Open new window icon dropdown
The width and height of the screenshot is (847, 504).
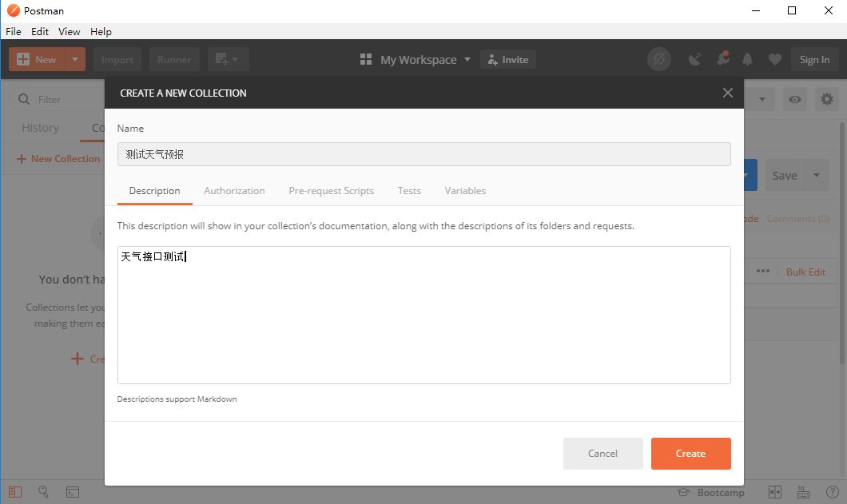coord(228,59)
